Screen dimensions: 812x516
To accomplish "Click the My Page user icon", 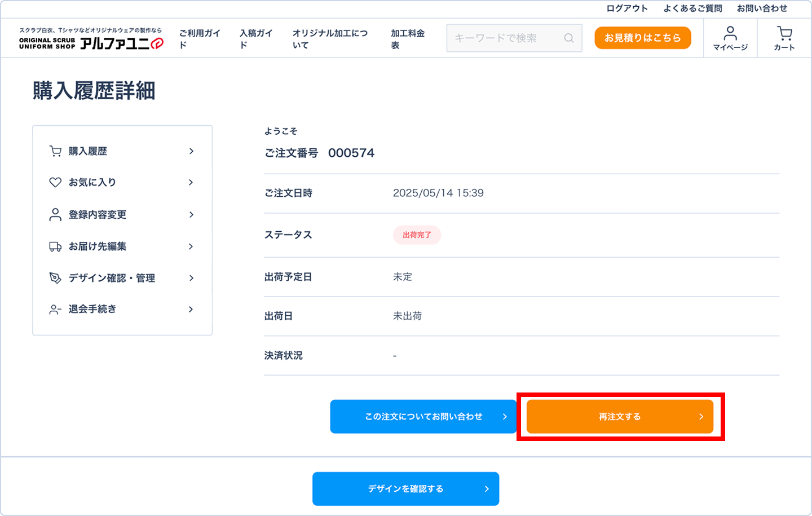I will point(730,33).
